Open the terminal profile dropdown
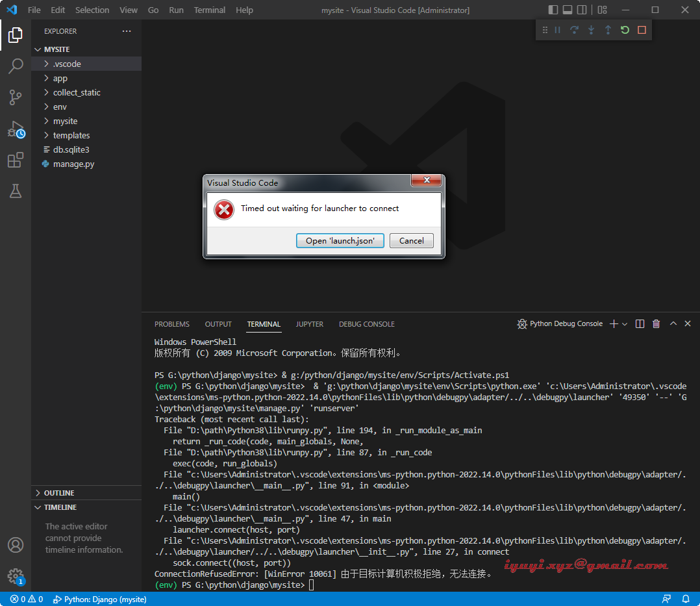The height and width of the screenshot is (606, 700). click(x=625, y=323)
